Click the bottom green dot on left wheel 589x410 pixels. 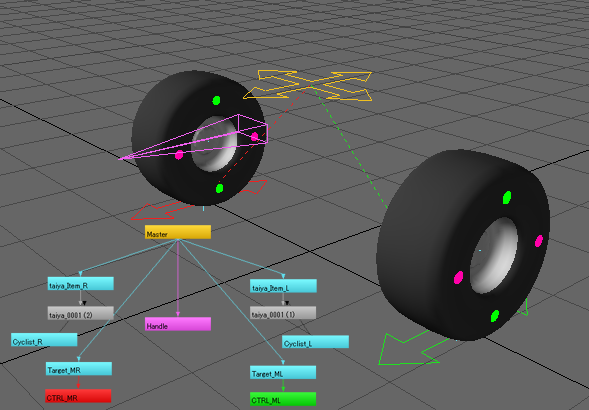point(220,188)
